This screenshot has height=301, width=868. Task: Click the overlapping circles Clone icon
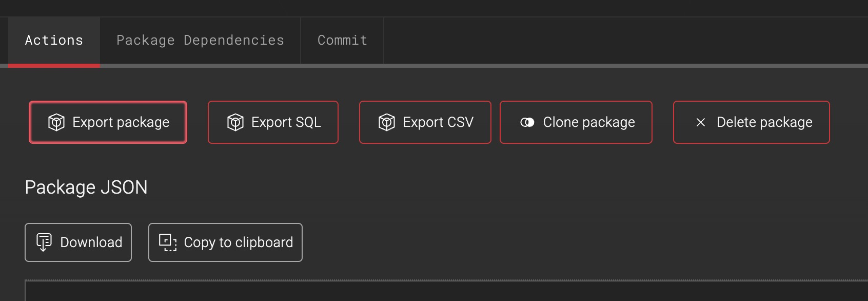527,122
